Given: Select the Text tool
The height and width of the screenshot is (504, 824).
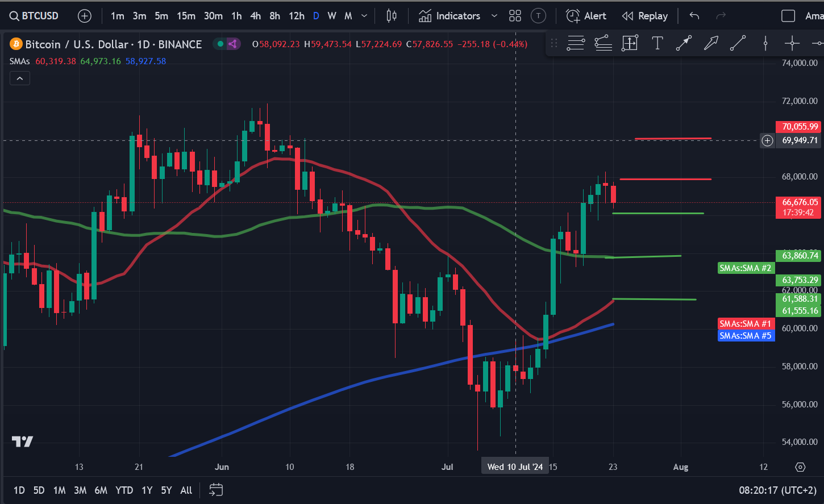Looking at the screenshot, I should coord(657,43).
